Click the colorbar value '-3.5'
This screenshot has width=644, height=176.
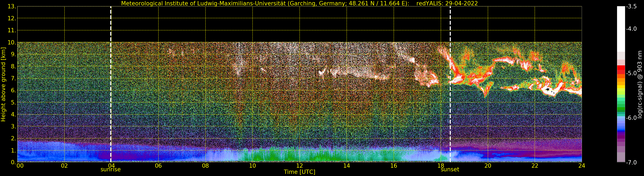tap(631, 6)
